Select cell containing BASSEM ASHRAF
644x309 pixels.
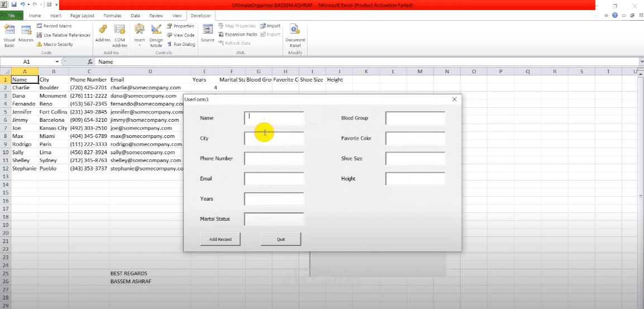pos(150,282)
